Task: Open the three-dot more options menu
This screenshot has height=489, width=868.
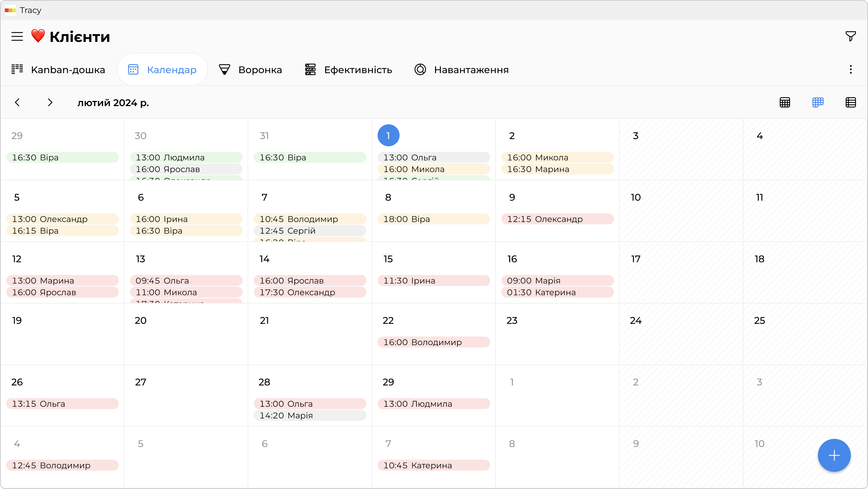Action: [850, 70]
